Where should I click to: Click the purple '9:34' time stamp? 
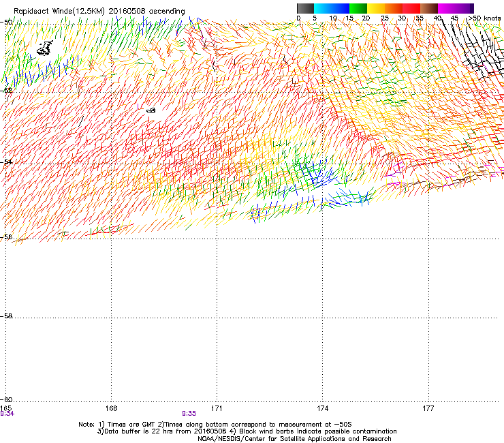(7, 414)
